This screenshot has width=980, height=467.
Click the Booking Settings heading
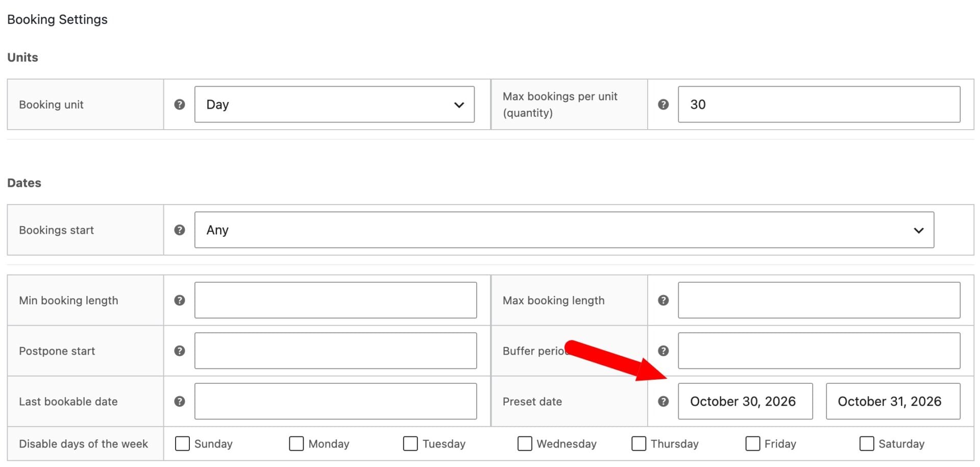click(x=57, y=19)
